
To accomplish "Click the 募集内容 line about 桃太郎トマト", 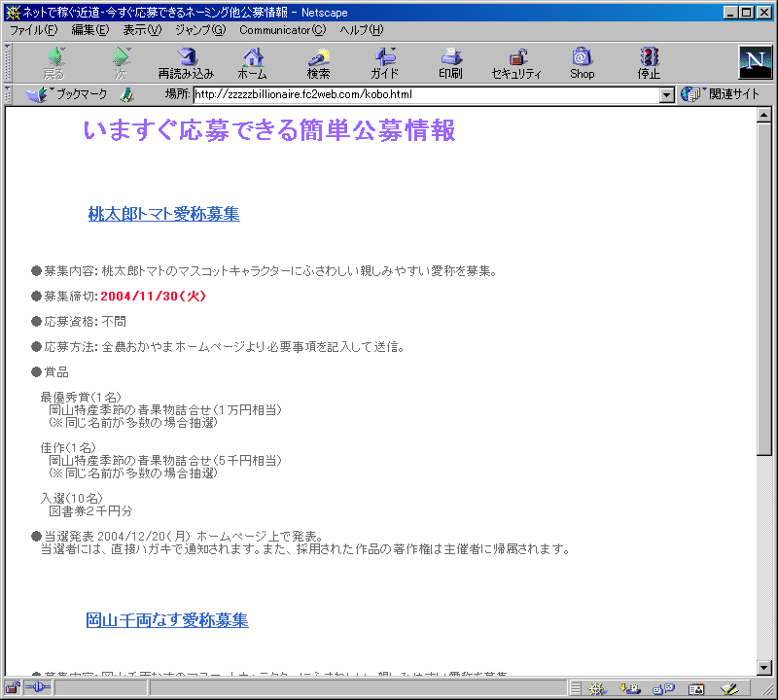I will click(x=265, y=271).
